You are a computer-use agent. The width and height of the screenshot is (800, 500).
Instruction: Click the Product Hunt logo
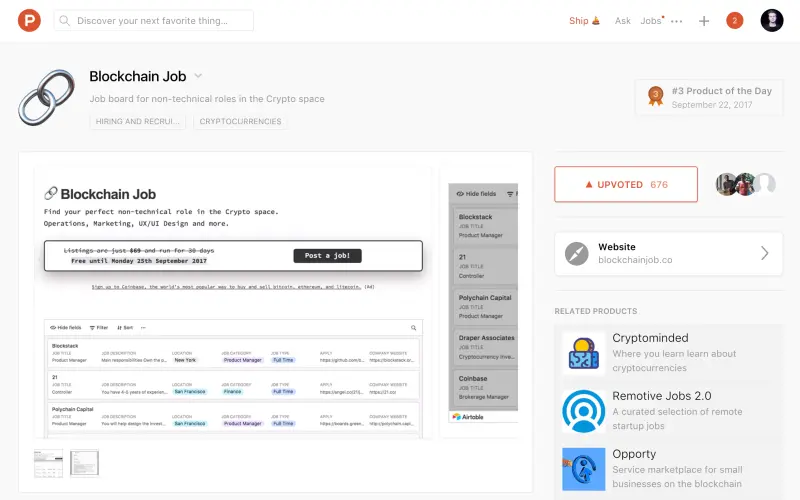(29, 20)
